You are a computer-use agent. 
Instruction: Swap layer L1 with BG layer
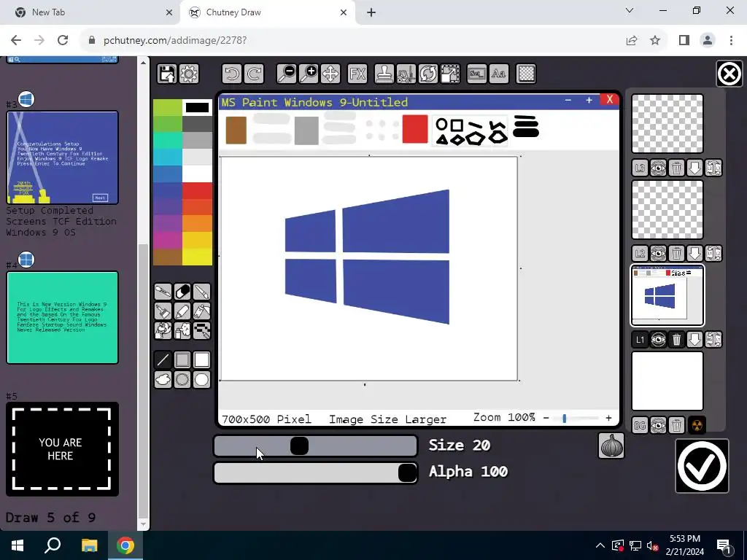(x=713, y=340)
